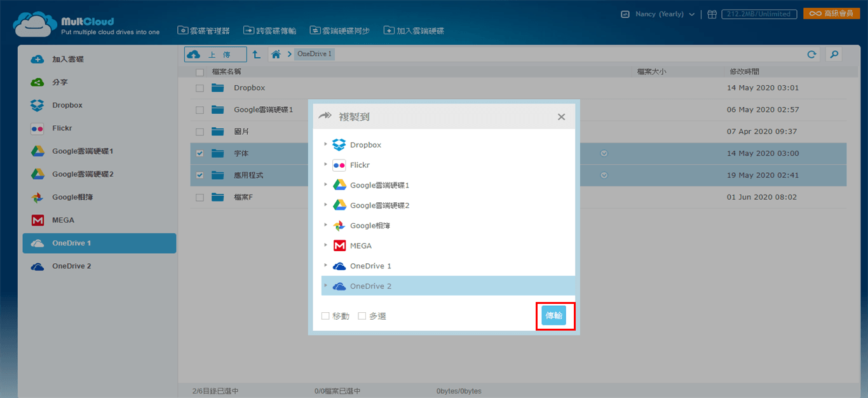Sort by 檔案大小 column header
This screenshot has width=868, height=398.
pos(651,72)
